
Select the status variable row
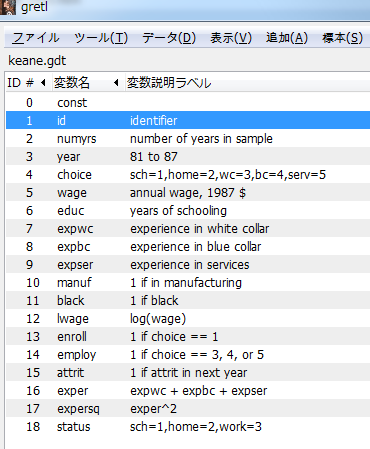click(x=188, y=426)
